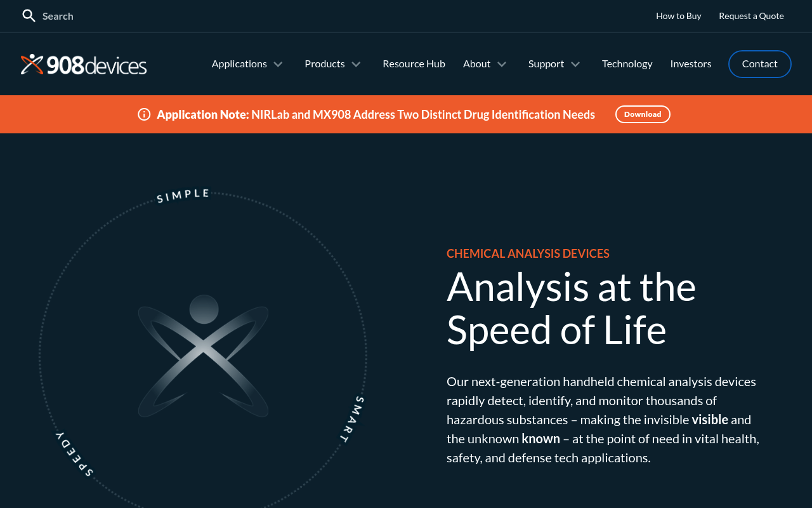Click Request a Quote link

point(751,16)
